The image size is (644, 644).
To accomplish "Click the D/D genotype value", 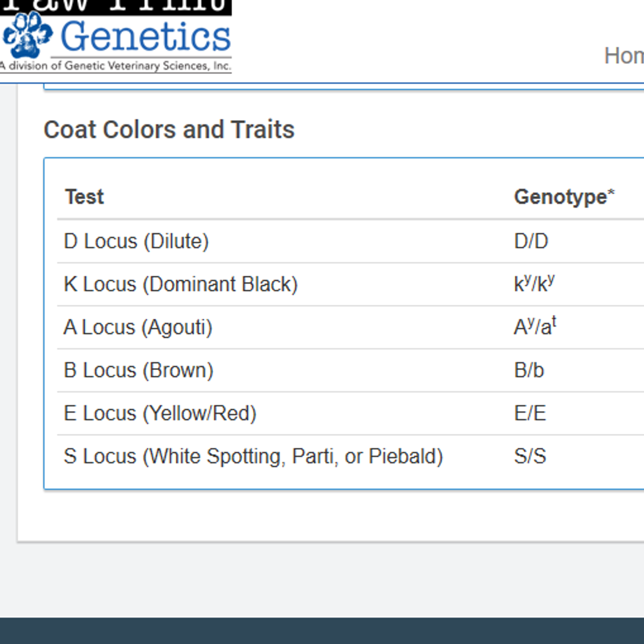I will click(x=531, y=241).
